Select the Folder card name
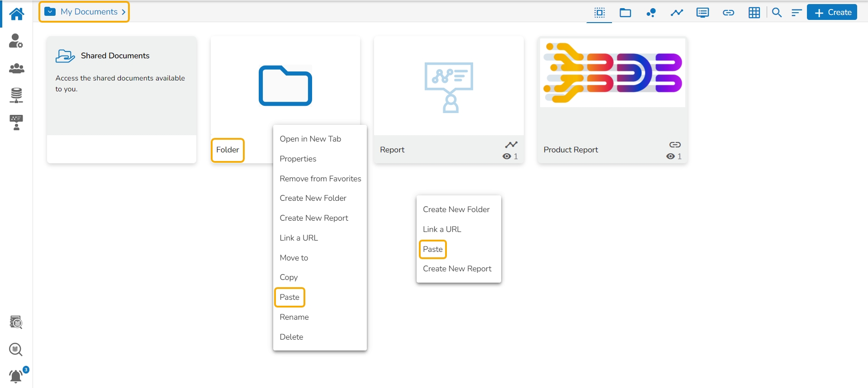 [x=228, y=150]
